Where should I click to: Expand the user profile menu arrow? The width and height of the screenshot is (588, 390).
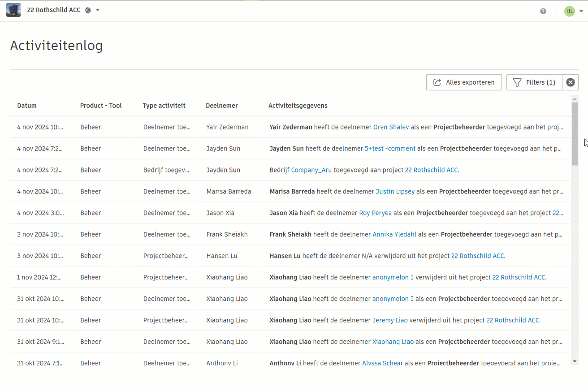point(581,12)
